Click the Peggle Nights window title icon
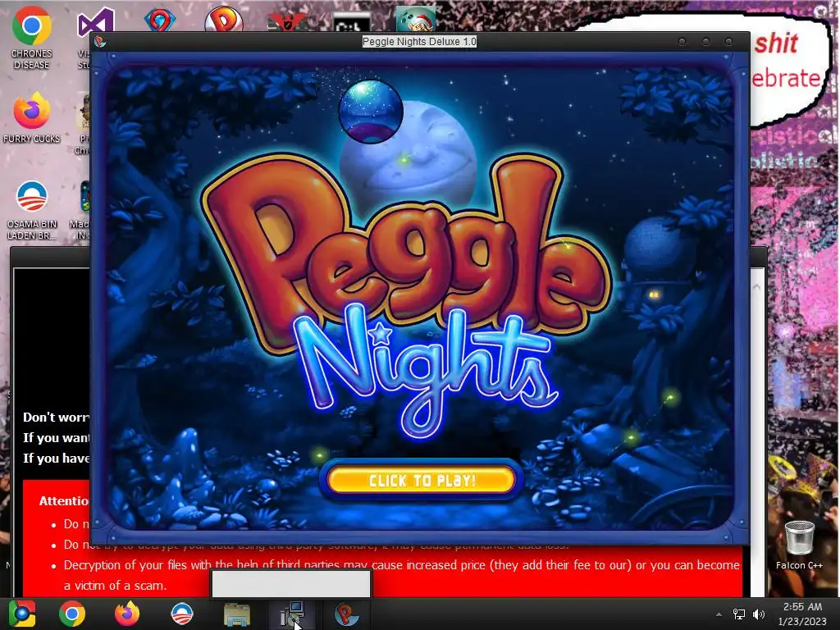 click(x=99, y=42)
